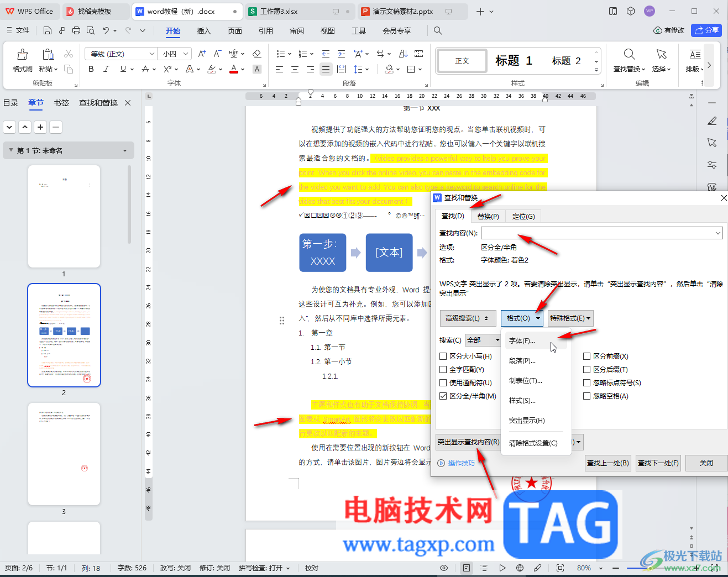This screenshot has width=728, height=577.
Task: Click the 关闭 button in dialog
Action: click(706, 463)
